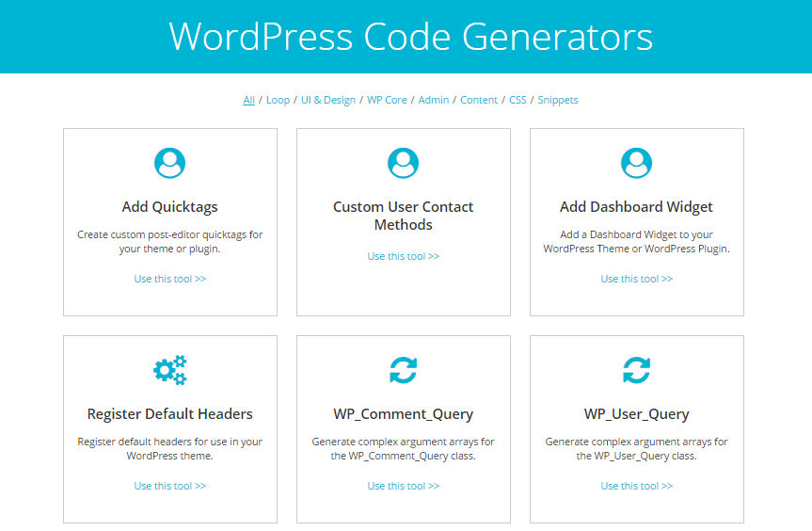Click the 'Register default headers for use' description
This screenshot has height=531, width=812.
click(x=170, y=449)
